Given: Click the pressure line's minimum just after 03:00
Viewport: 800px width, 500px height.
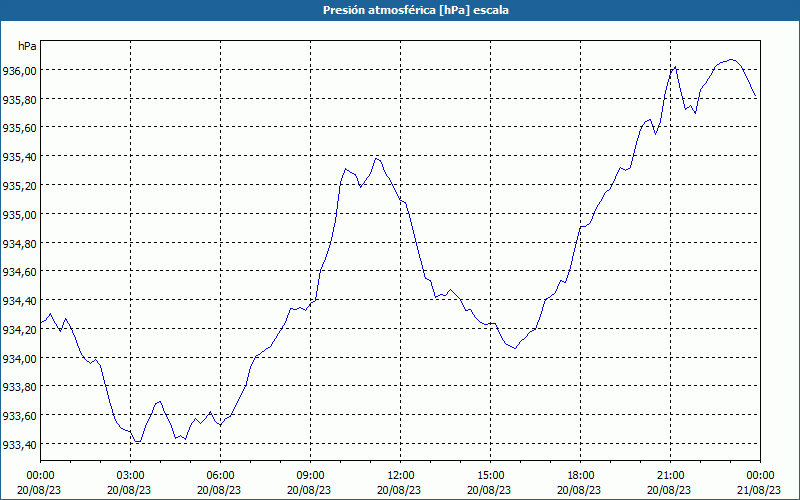Looking at the screenshot, I should (138, 441).
